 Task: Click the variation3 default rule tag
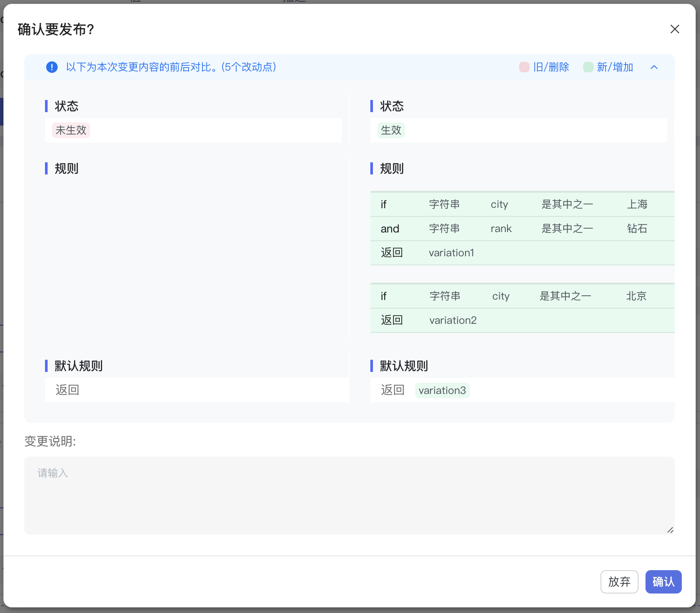coord(442,390)
